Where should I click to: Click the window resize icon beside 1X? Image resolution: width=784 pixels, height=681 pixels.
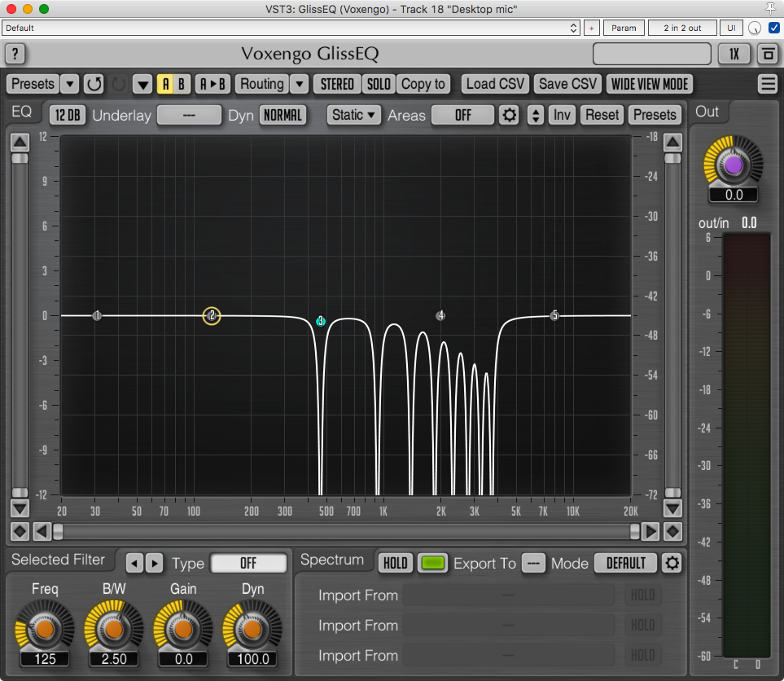point(767,54)
